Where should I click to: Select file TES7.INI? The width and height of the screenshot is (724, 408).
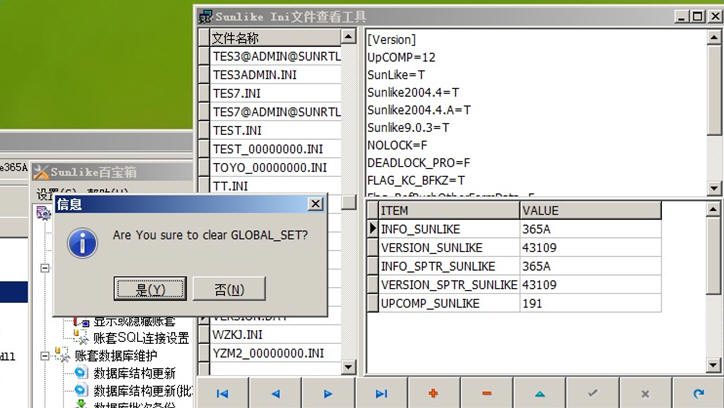(276, 93)
